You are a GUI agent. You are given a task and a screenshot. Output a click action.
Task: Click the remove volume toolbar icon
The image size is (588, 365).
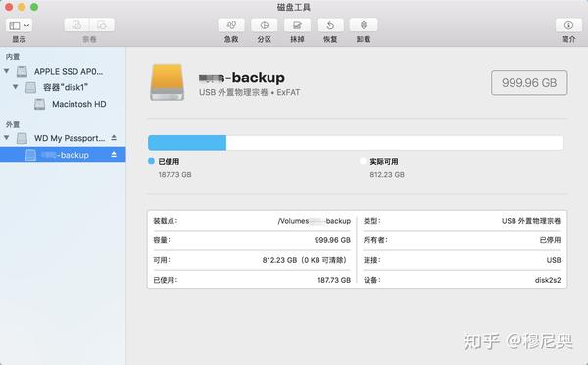102,26
